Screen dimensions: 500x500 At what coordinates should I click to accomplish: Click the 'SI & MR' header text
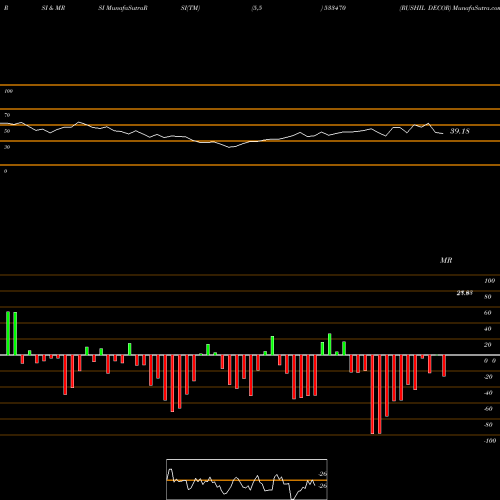(x=53, y=8)
